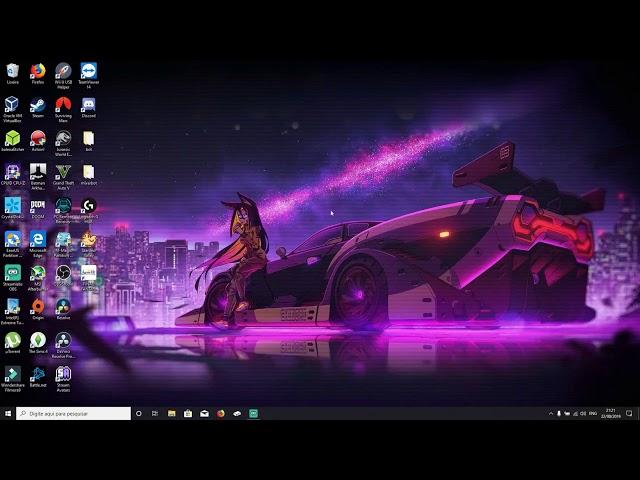Open Task View on the taskbar
Viewport: 640px width, 480px height.
[155, 413]
